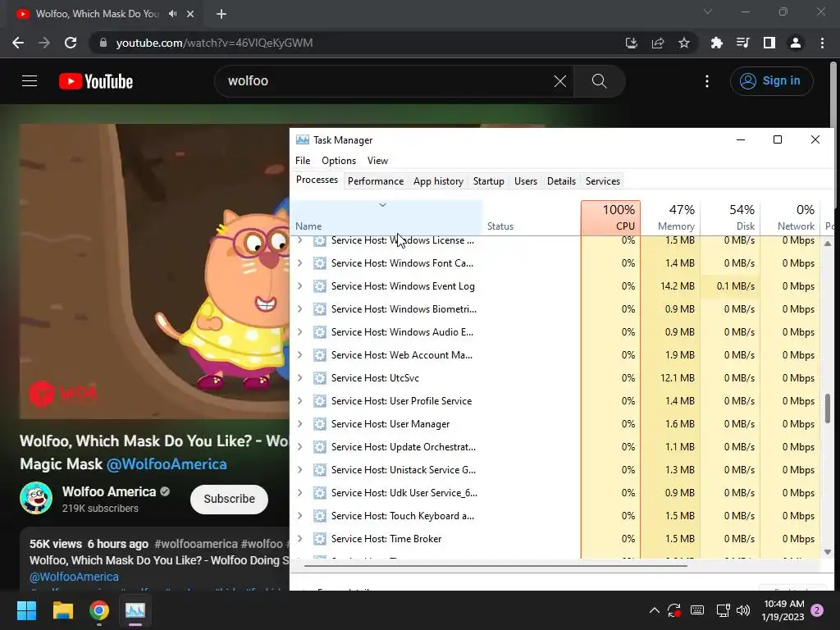Open Chrome extensions puzzle icon
This screenshot has height=630, width=840.
click(x=716, y=43)
